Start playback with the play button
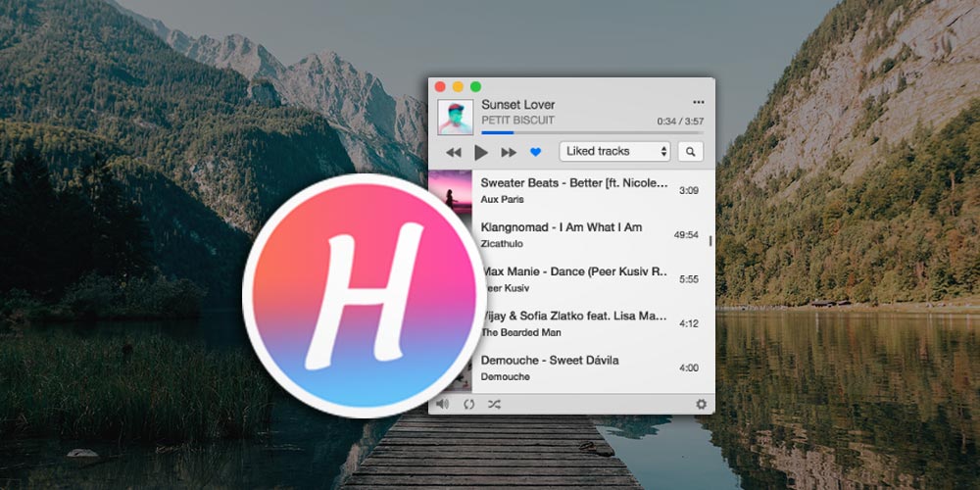Image resolution: width=980 pixels, height=490 pixels. click(x=480, y=152)
